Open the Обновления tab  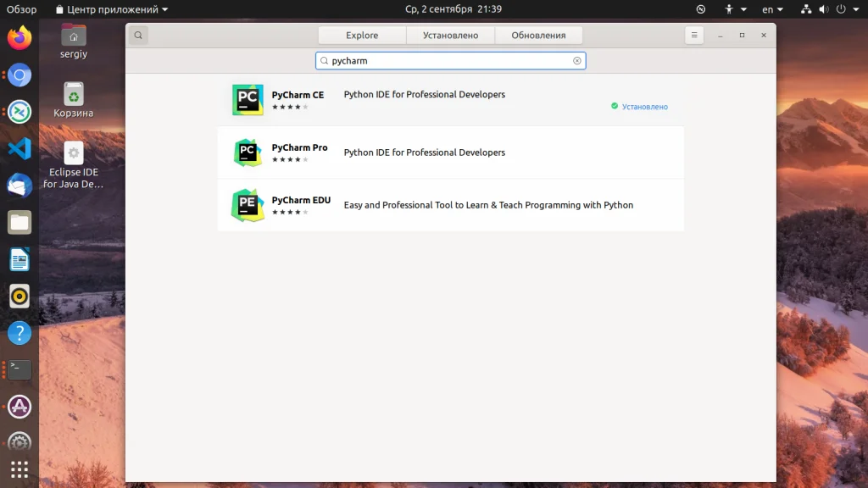click(538, 36)
